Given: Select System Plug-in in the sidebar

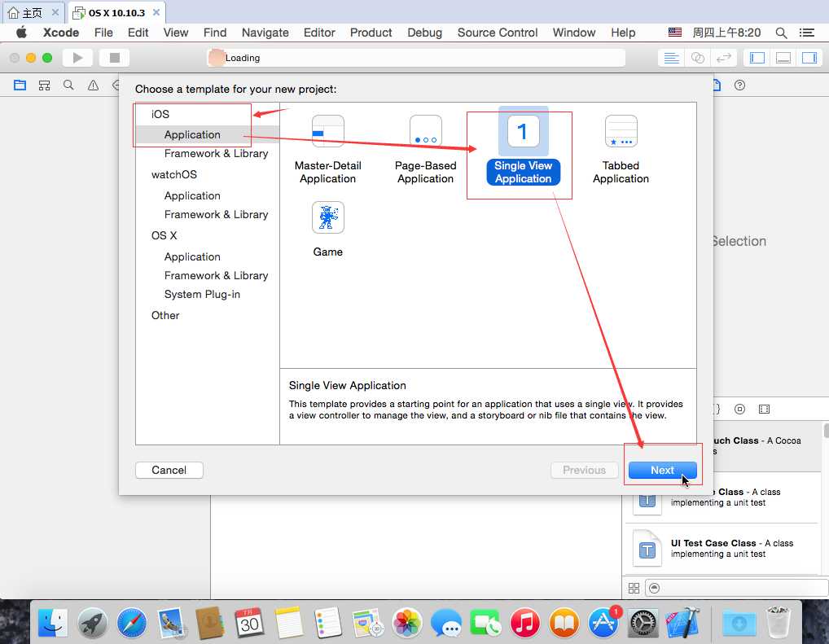Looking at the screenshot, I should [x=202, y=295].
